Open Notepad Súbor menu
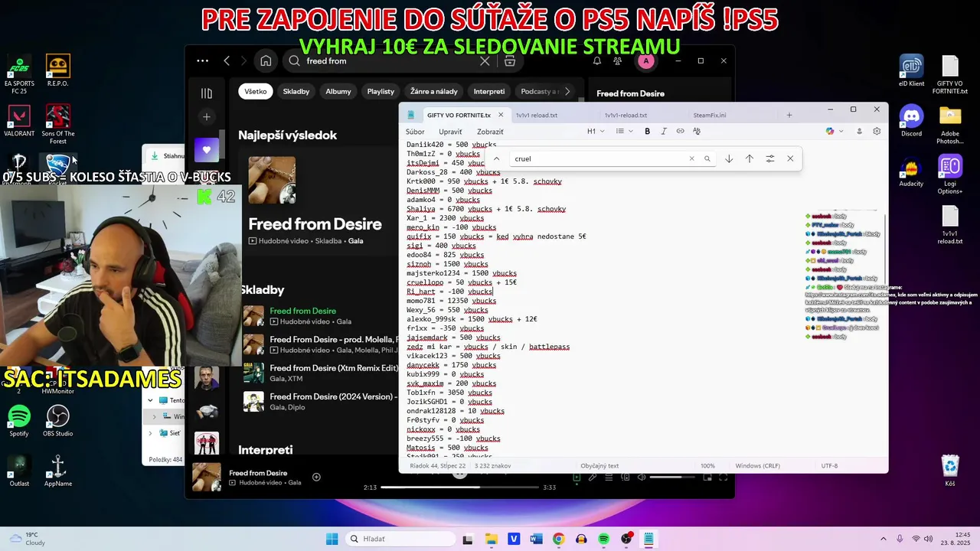980x551 pixels. pos(415,132)
